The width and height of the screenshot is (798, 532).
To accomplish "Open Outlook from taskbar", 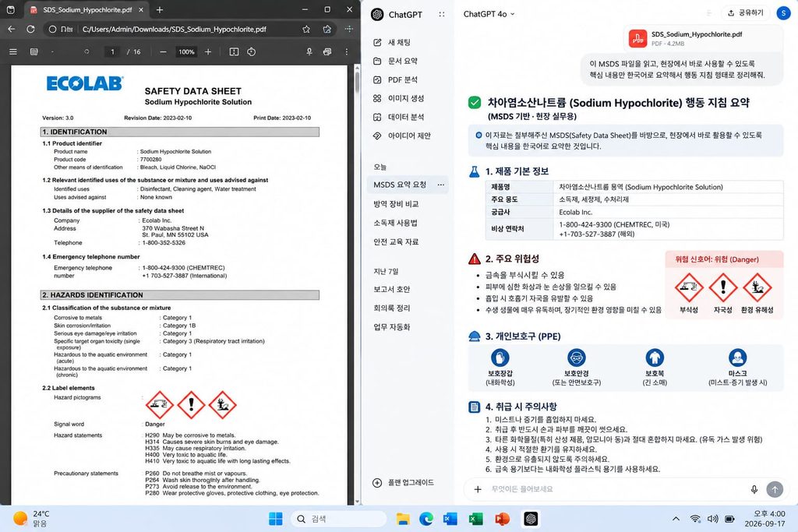I will [450, 519].
